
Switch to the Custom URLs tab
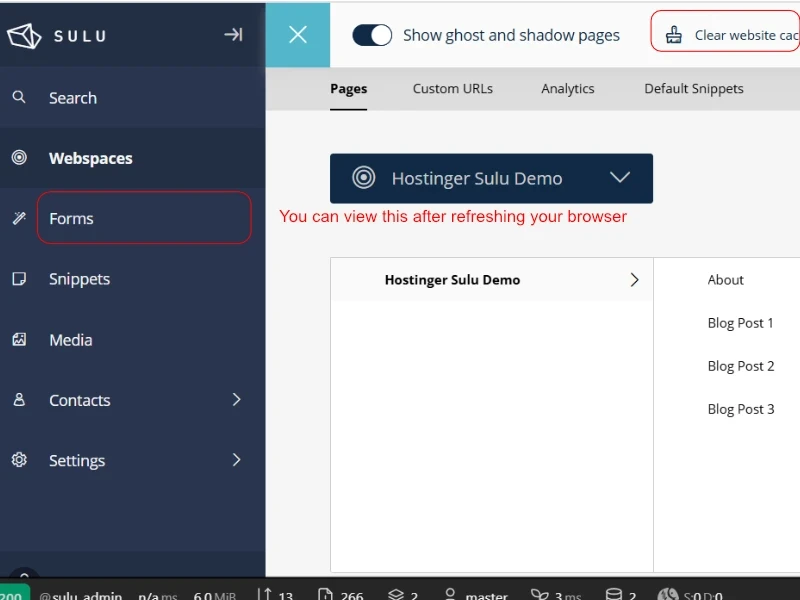pos(452,89)
